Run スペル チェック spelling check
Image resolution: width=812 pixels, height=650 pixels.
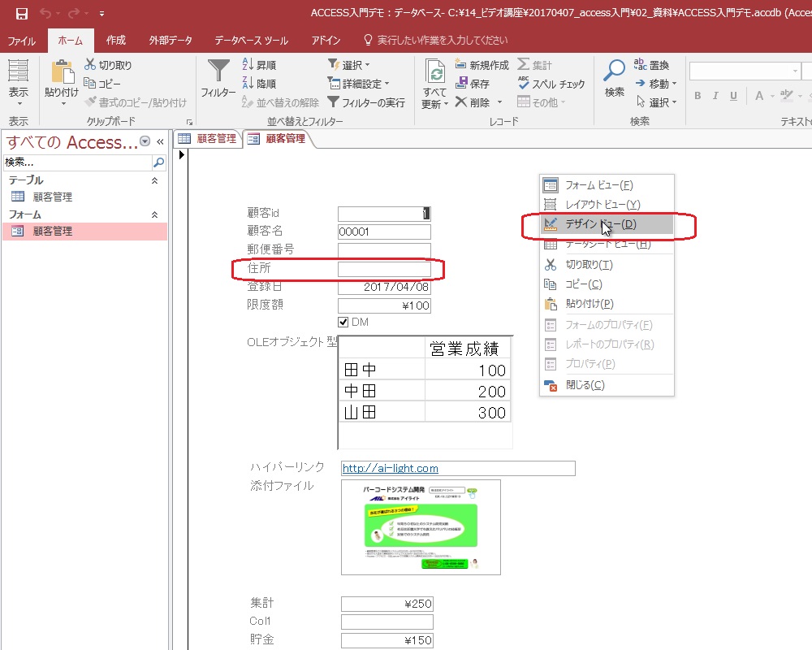tap(551, 84)
